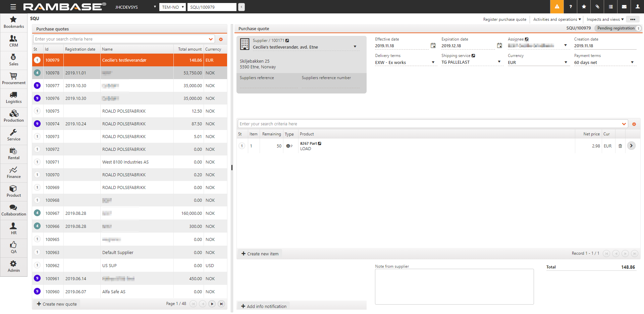The image size is (644, 314).
Task: Click the Finance sidebar icon
Action: click(13, 173)
